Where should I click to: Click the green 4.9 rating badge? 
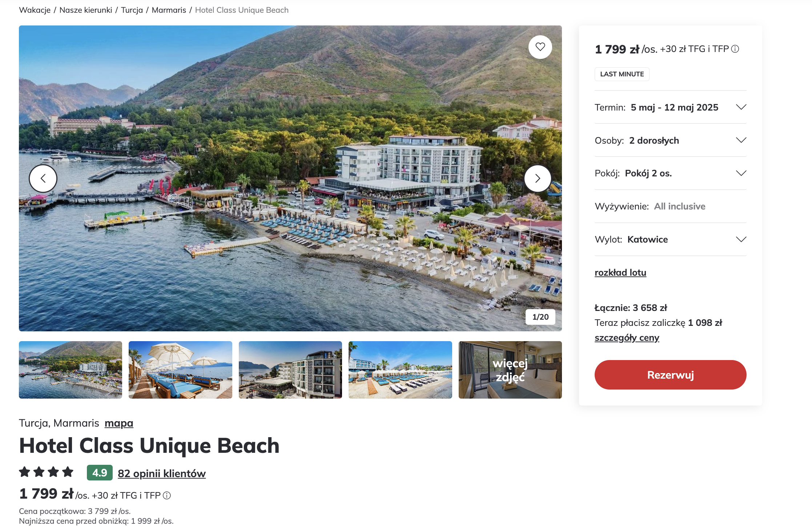[x=100, y=472]
